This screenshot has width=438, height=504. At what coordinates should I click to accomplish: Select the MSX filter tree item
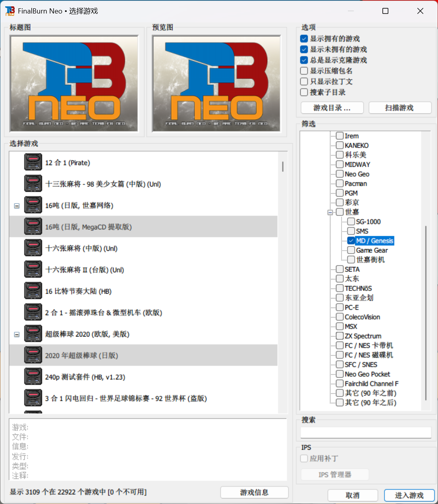click(351, 327)
